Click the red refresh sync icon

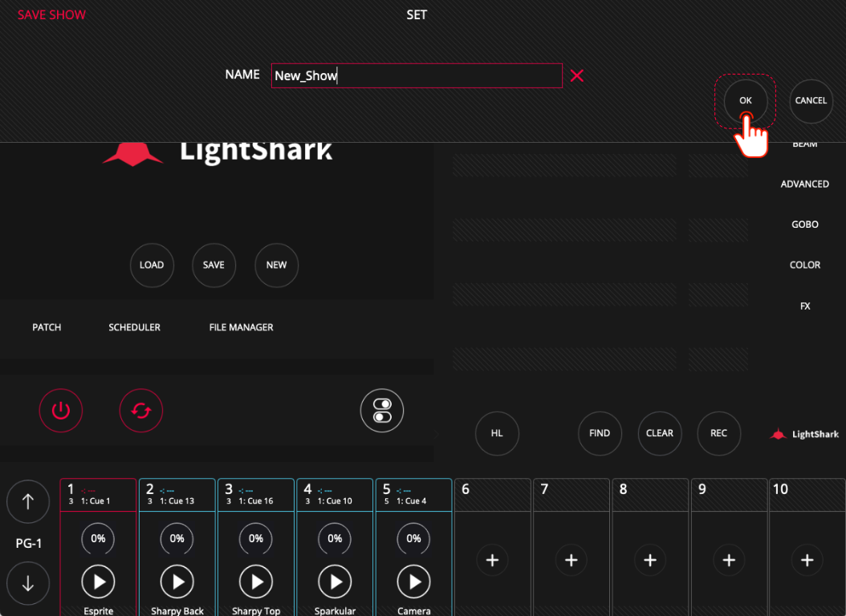140,411
